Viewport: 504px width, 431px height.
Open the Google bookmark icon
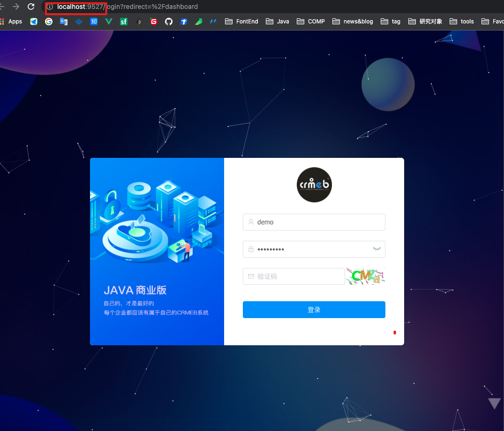[x=48, y=21]
